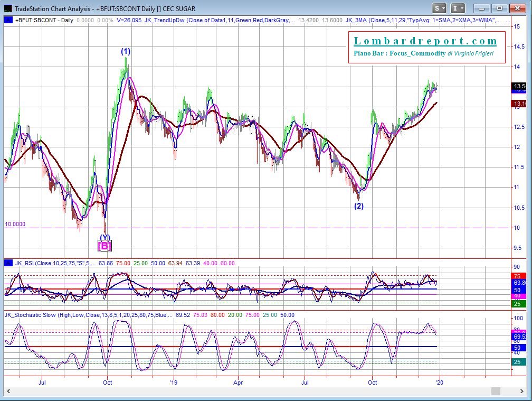
Task: Select the (2) wave label
Action: [359, 206]
